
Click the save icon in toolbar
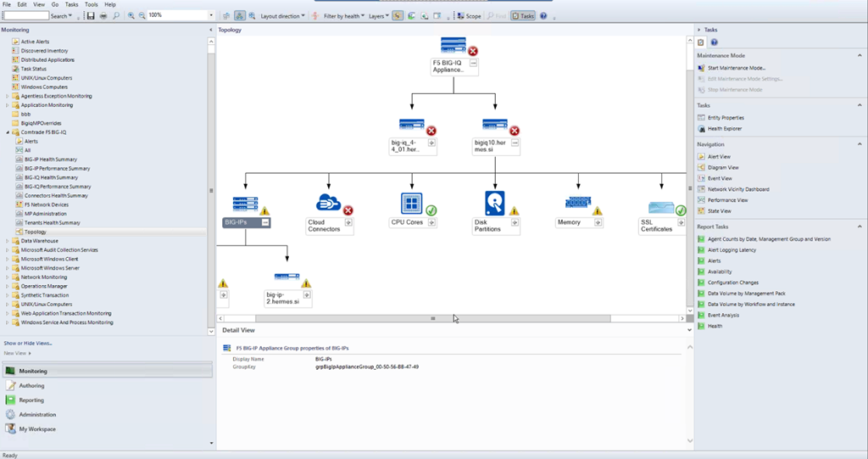[x=91, y=16]
